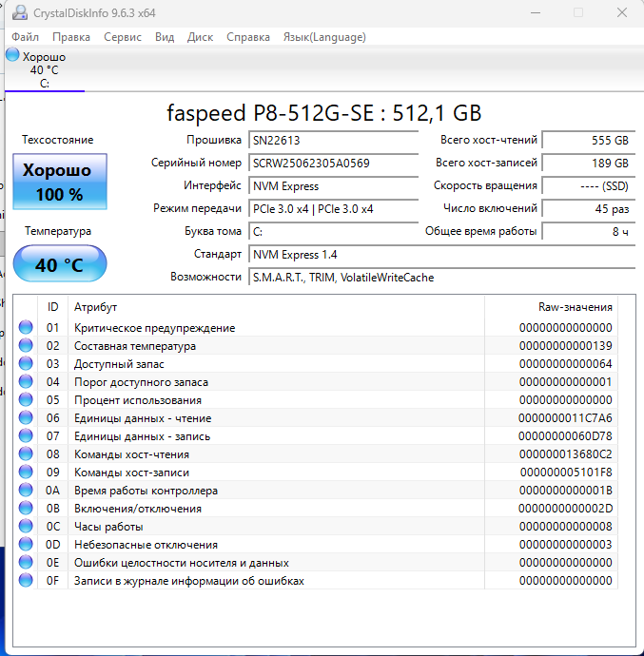
Task: Click status orb for Доступный запас row
Action: coord(26,364)
